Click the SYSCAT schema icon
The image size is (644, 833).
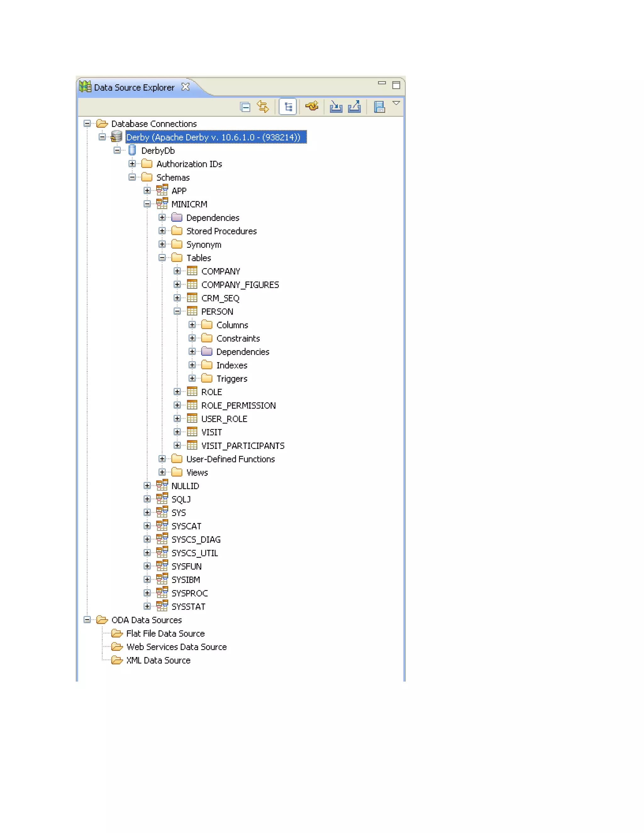click(x=162, y=526)
